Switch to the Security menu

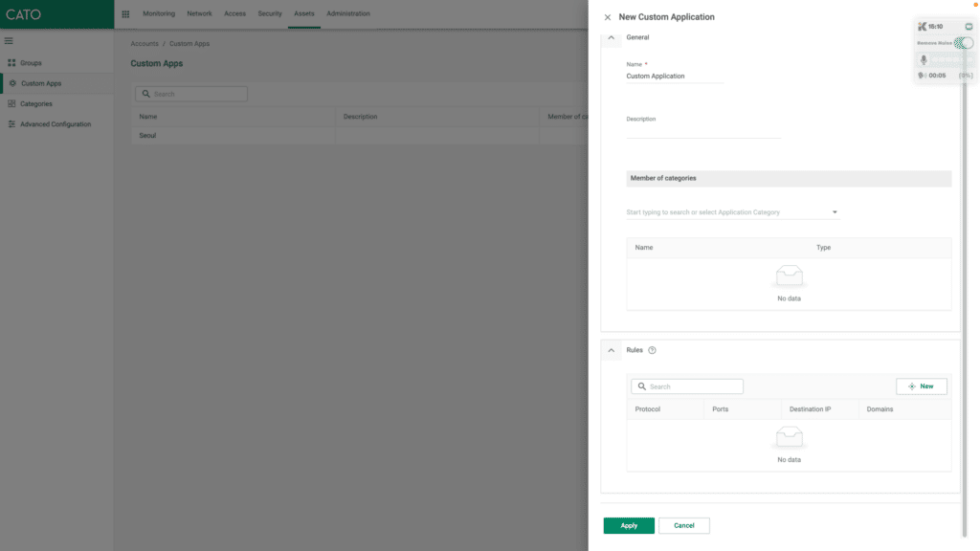pos(270,13)
